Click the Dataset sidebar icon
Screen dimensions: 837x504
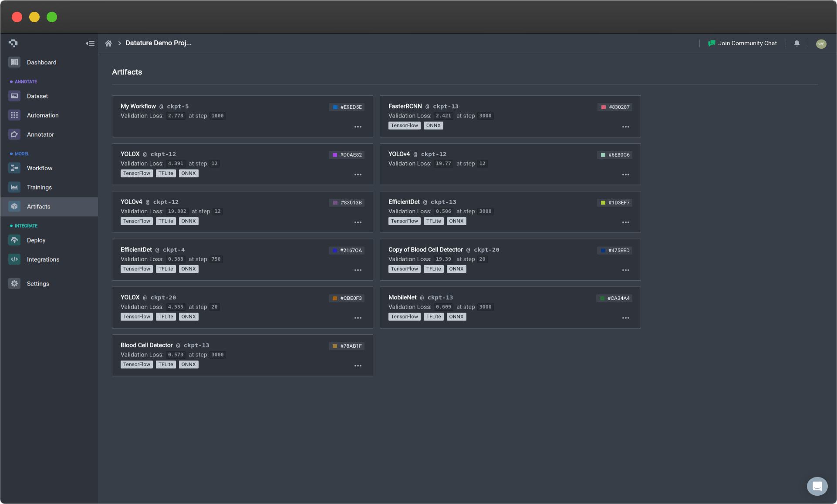14,96
